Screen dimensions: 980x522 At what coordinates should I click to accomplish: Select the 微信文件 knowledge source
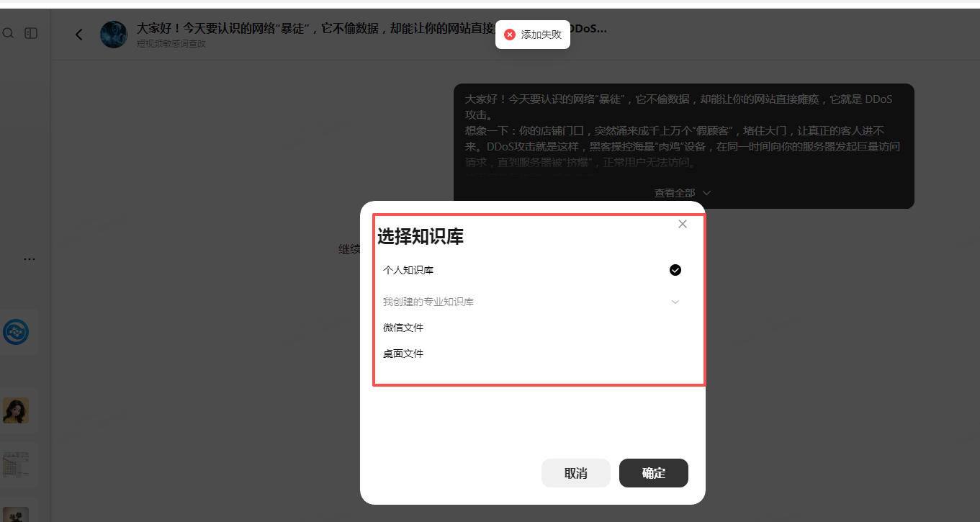[x=404, y=328]
